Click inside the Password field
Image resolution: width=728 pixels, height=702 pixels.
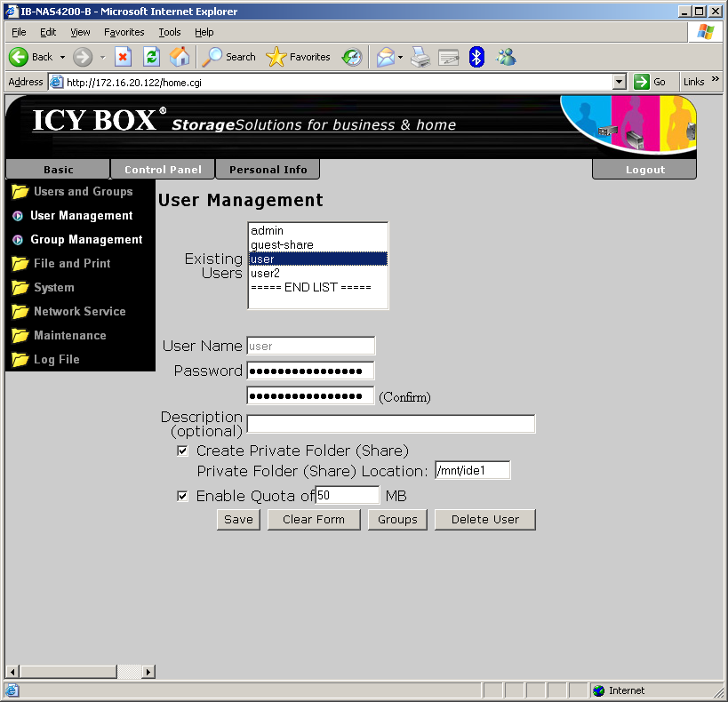[310, 371]
